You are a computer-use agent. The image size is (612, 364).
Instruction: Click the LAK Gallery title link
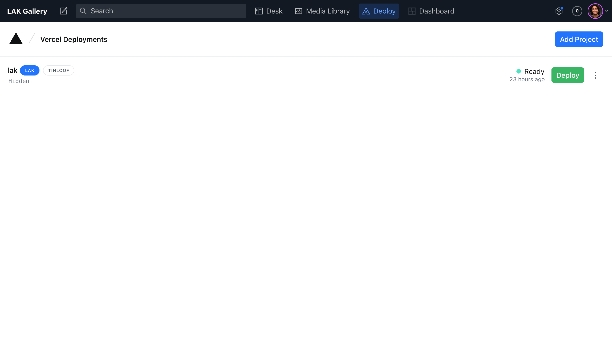pyautogui.click(x=27, y=11)
